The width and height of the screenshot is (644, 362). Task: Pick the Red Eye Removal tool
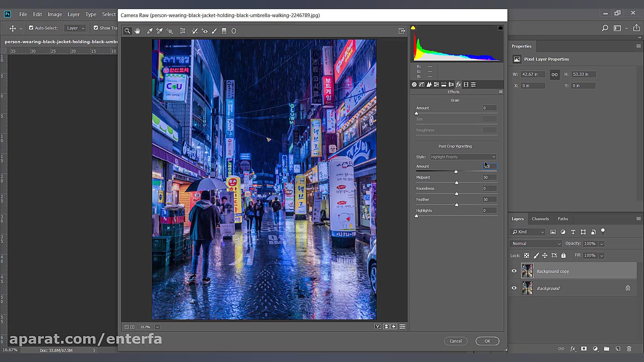click(204, 31)
